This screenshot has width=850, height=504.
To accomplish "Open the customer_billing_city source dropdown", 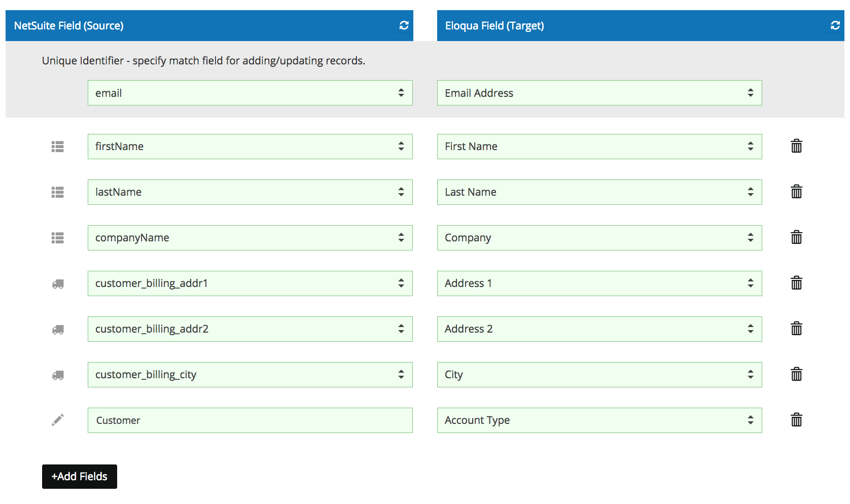I will [250, 375].
